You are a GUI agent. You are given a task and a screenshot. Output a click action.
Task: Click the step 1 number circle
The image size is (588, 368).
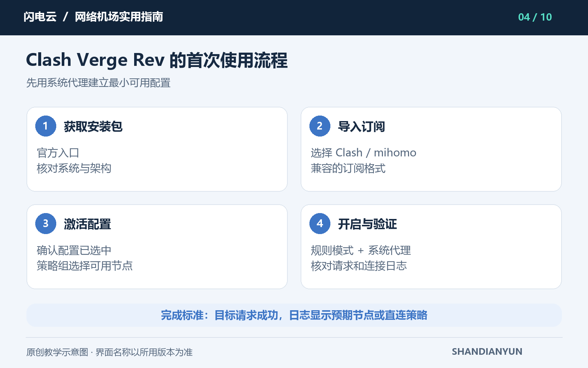(x=46, y=126)
